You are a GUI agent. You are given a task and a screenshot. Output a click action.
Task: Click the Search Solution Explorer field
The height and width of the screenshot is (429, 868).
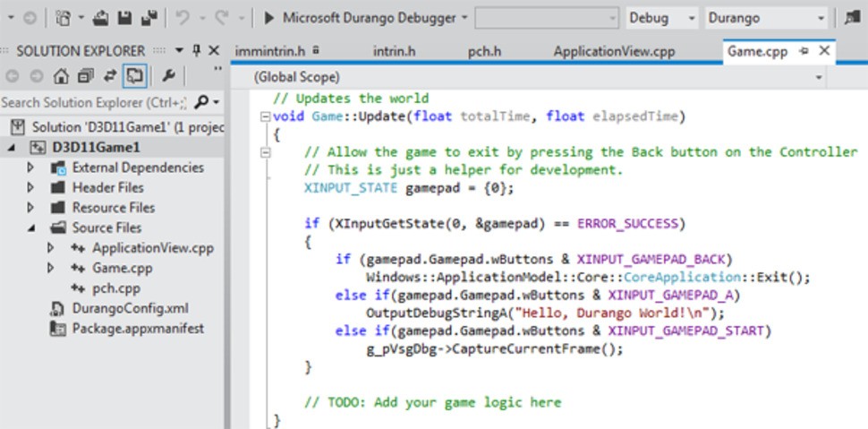coord(94,102)
